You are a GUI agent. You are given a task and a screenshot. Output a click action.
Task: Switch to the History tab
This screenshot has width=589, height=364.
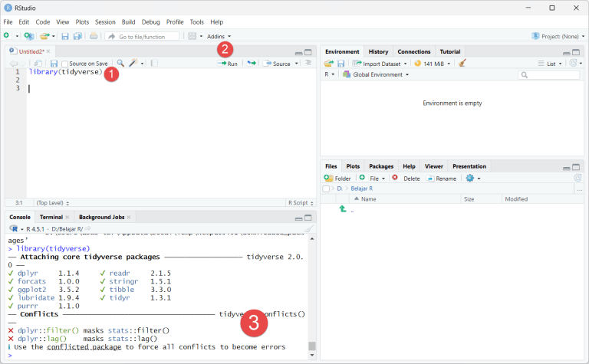378,52
